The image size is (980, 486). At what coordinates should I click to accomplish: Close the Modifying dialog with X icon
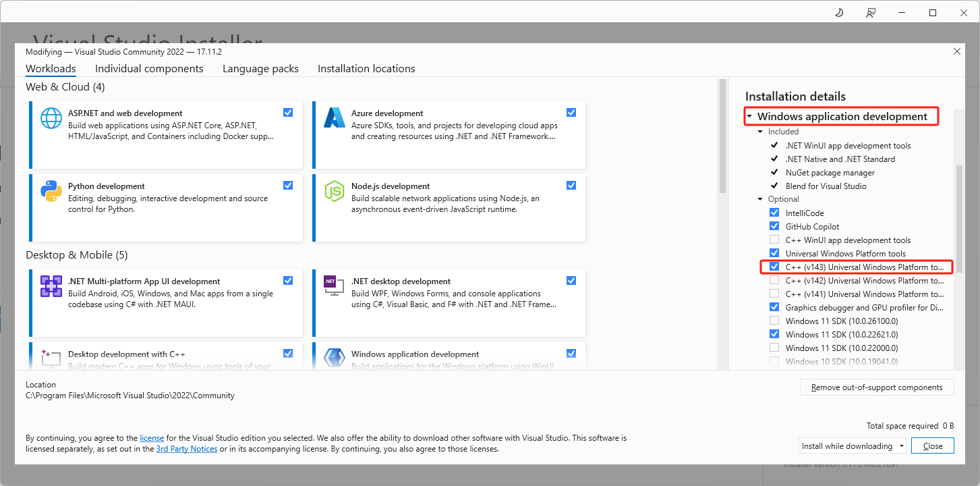(x=956, y=52)
